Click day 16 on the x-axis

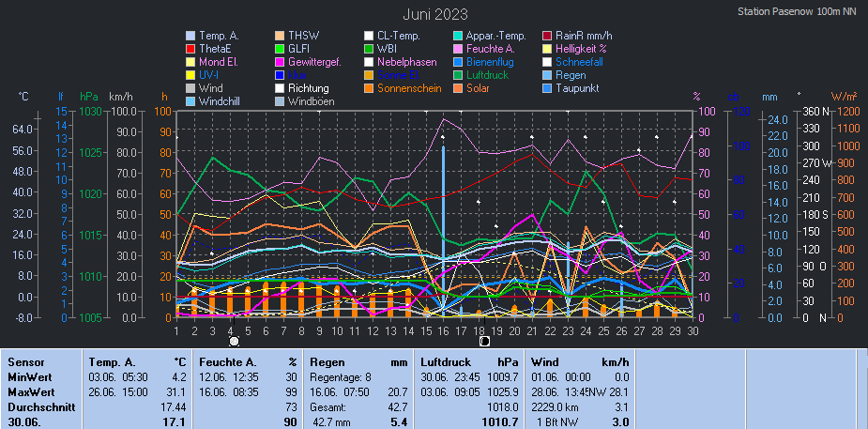443,330
